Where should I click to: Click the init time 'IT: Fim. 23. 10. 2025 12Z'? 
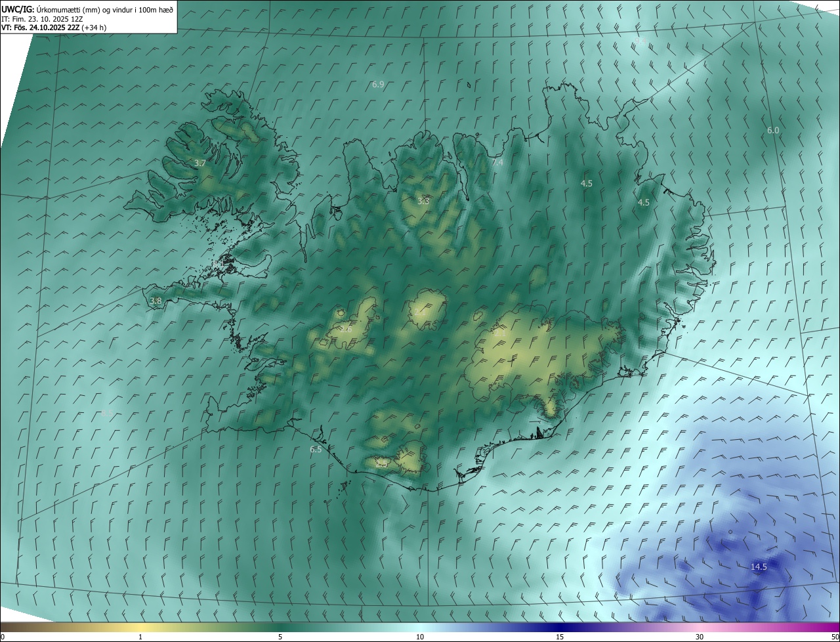coord(42,19)
